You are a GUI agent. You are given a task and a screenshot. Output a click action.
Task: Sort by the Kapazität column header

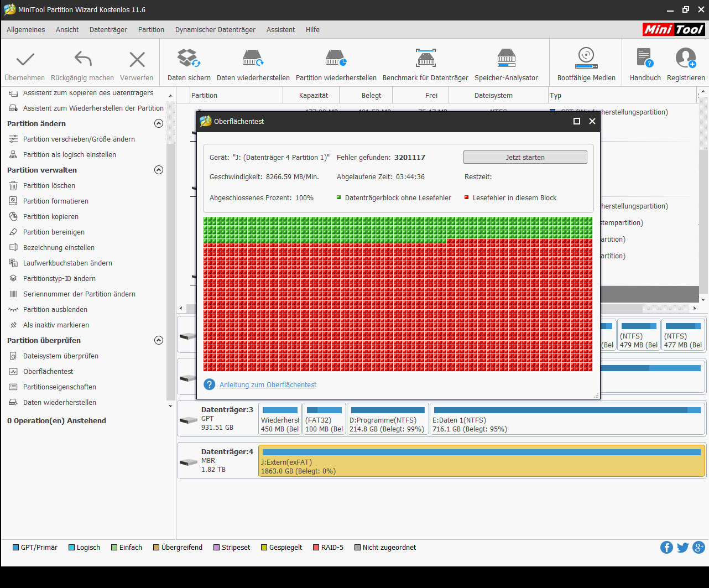(x=314, y=96)
